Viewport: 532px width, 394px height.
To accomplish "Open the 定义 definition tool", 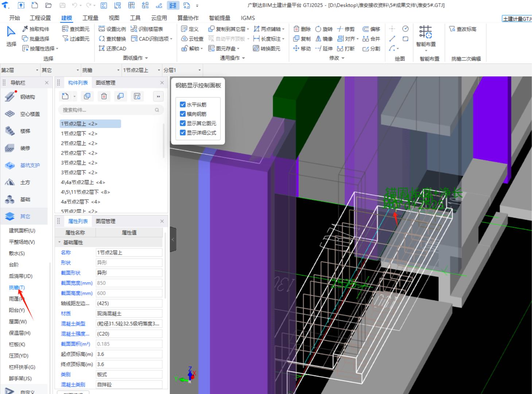I will 190,29.
